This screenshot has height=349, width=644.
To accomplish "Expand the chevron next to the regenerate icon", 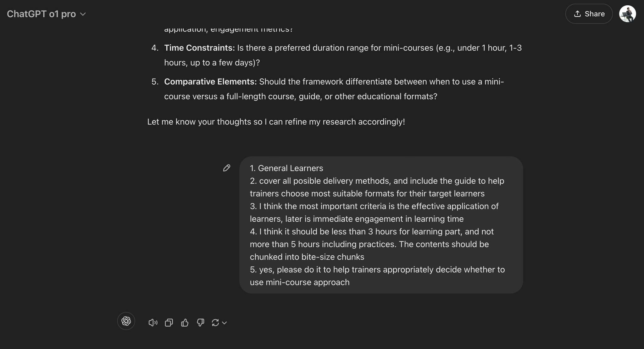I will coord(225,323).
